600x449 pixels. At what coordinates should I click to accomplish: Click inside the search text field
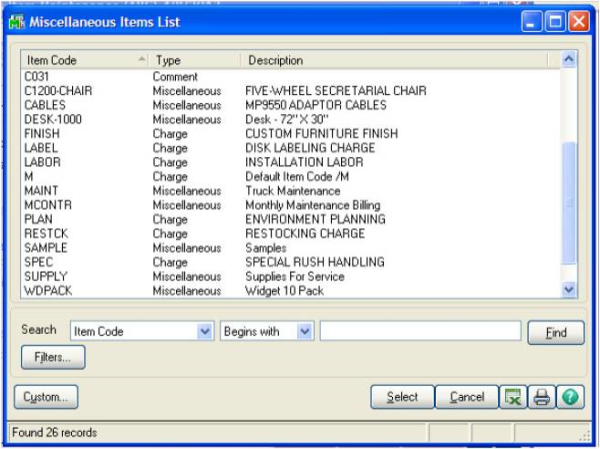[x=420, y=331]
